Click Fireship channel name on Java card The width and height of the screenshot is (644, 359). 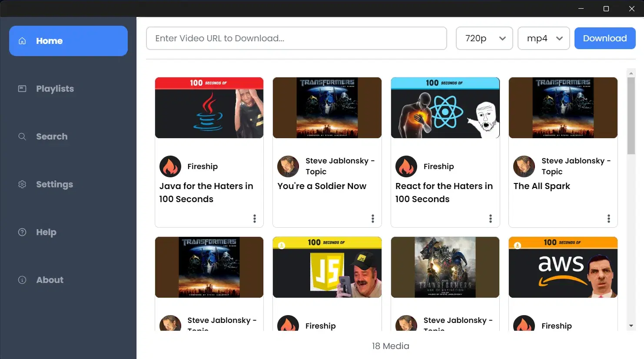click(202, 166)
